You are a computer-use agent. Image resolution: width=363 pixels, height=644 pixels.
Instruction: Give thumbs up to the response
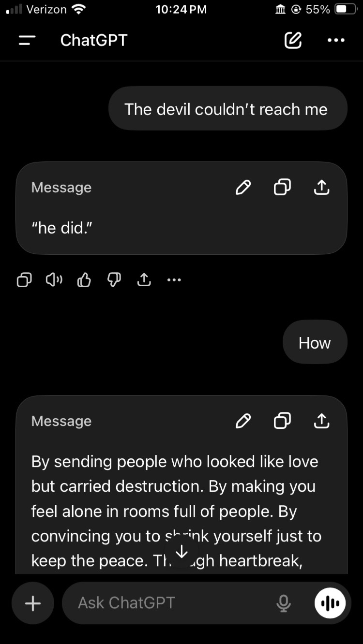(x=84, y=279)
